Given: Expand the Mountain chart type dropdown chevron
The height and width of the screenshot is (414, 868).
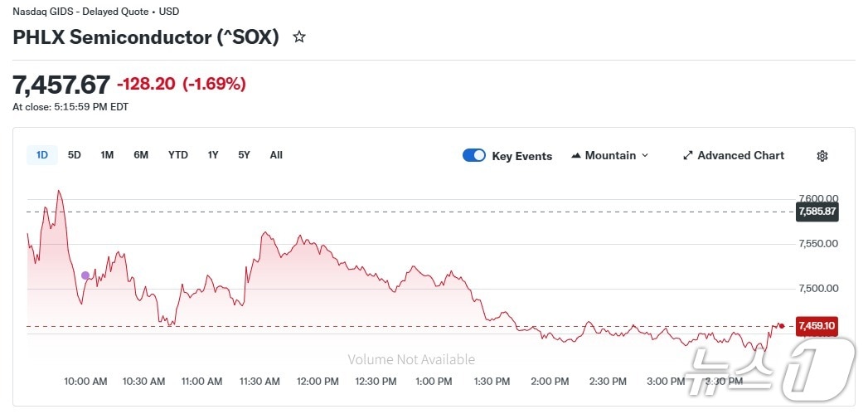Looking at the screenshot, I should click(x=645, y=156).
